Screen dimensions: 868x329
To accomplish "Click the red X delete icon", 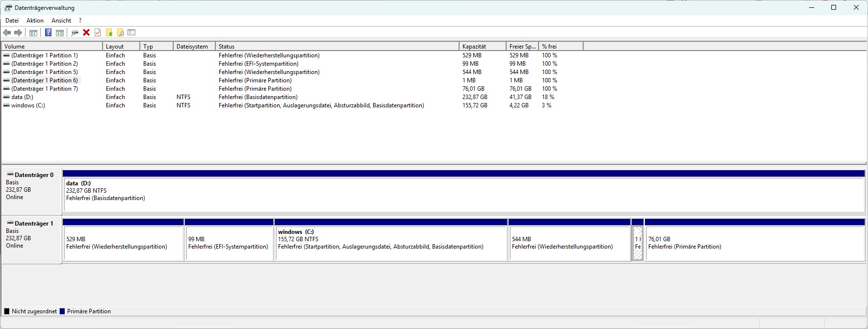I will pyautogui.click(x=86, y=33).
